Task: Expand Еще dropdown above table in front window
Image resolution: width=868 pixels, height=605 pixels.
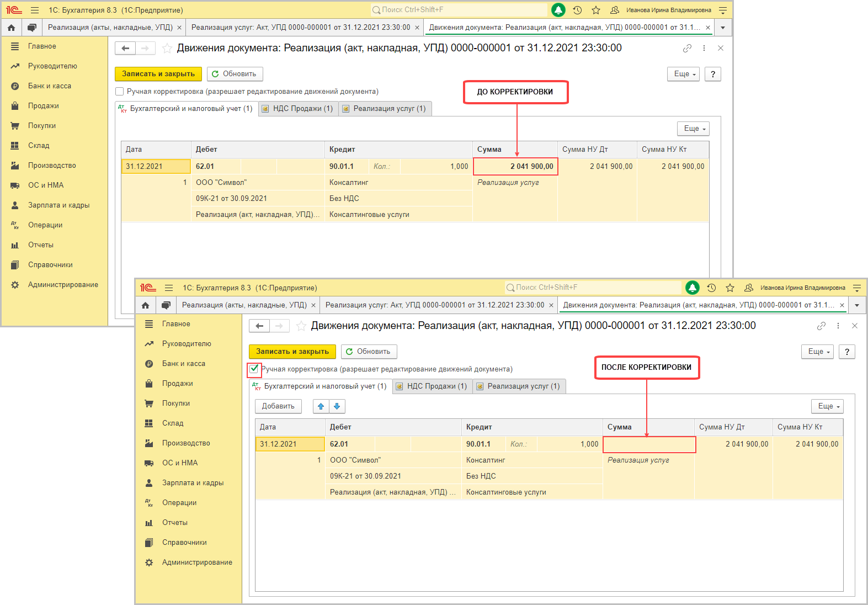Action: point(828,406)
